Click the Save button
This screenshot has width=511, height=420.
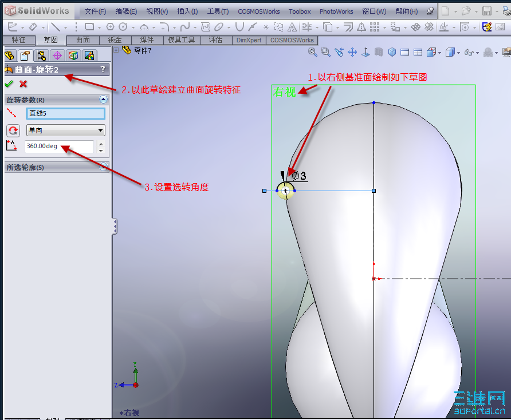pyautogui.click(x=487, y=11)
